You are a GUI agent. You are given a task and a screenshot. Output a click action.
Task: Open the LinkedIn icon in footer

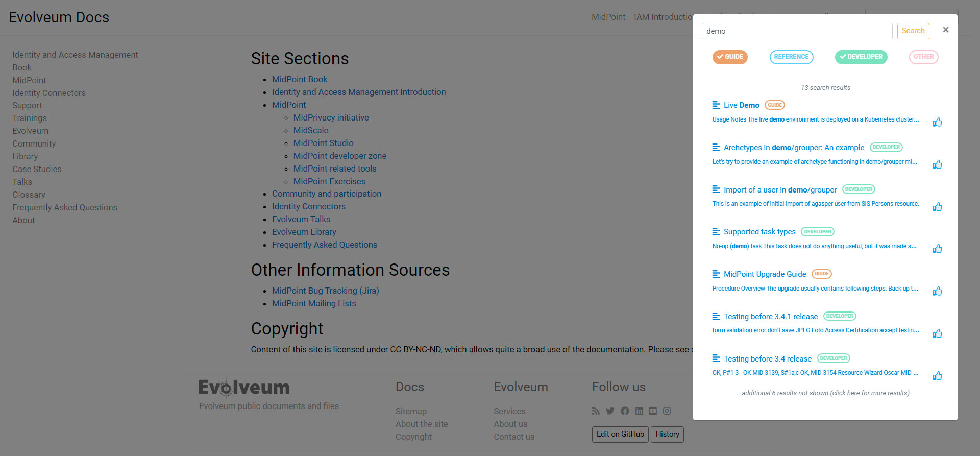tap(639, 411)
